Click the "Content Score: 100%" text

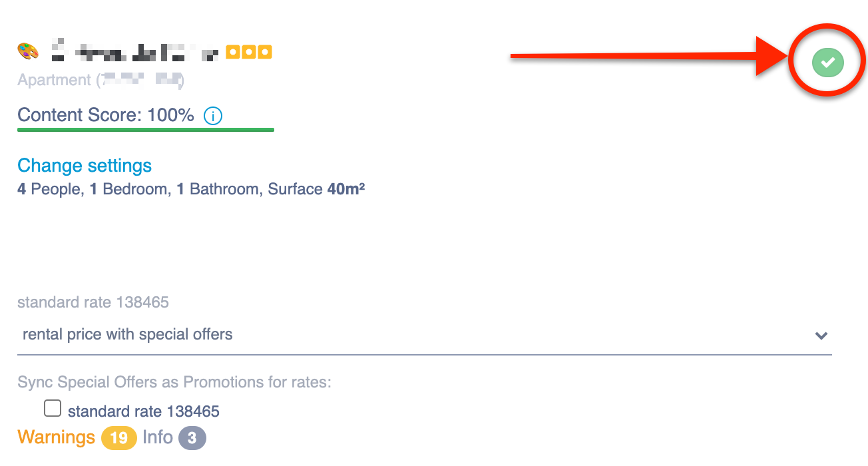[x=106, y=115]
